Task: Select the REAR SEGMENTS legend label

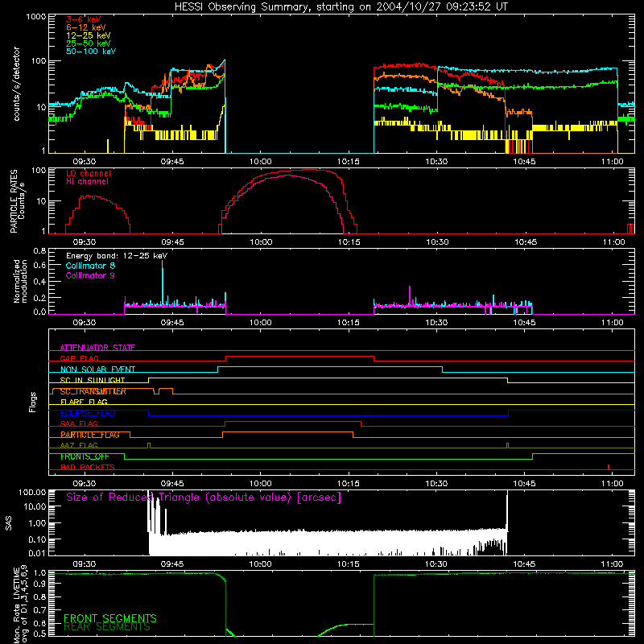Action: (x=107, y=627)
